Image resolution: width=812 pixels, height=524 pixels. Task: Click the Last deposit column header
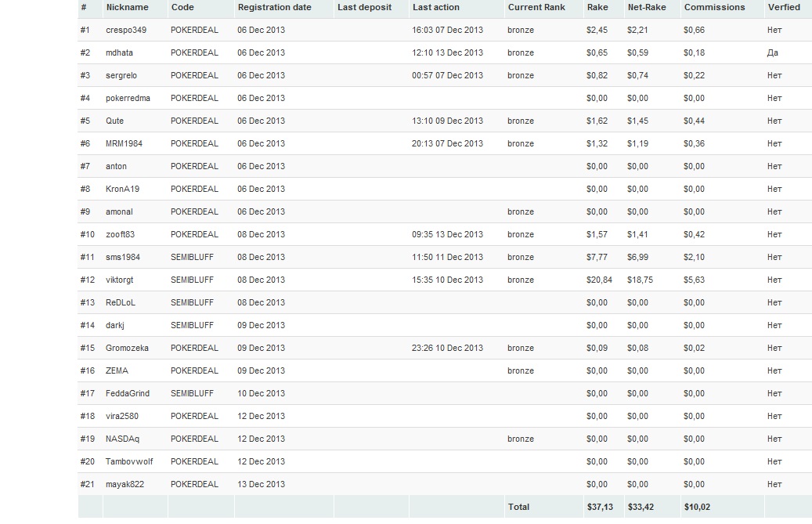(364, 7)
